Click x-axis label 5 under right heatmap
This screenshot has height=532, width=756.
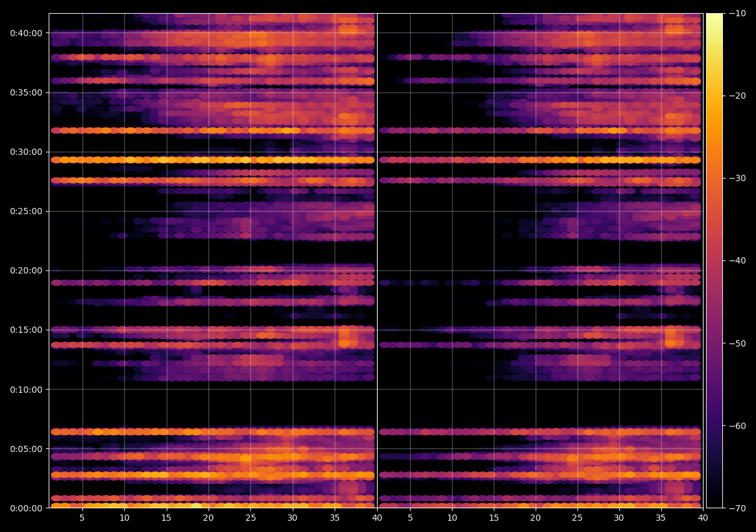[x=410, y=518]
